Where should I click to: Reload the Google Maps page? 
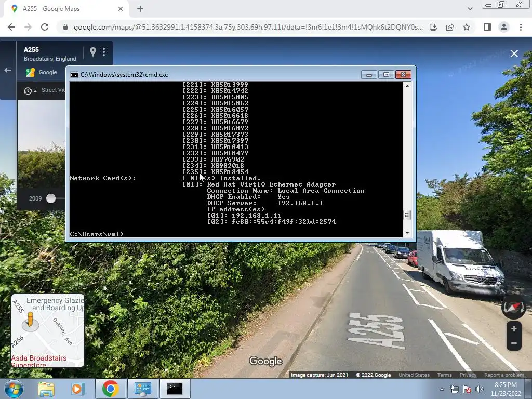point(45,27)
